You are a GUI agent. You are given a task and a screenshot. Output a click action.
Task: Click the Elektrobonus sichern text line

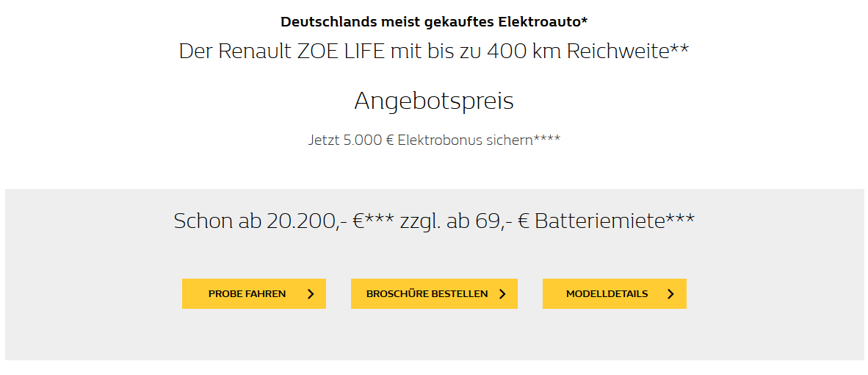(x=434, y=140)
